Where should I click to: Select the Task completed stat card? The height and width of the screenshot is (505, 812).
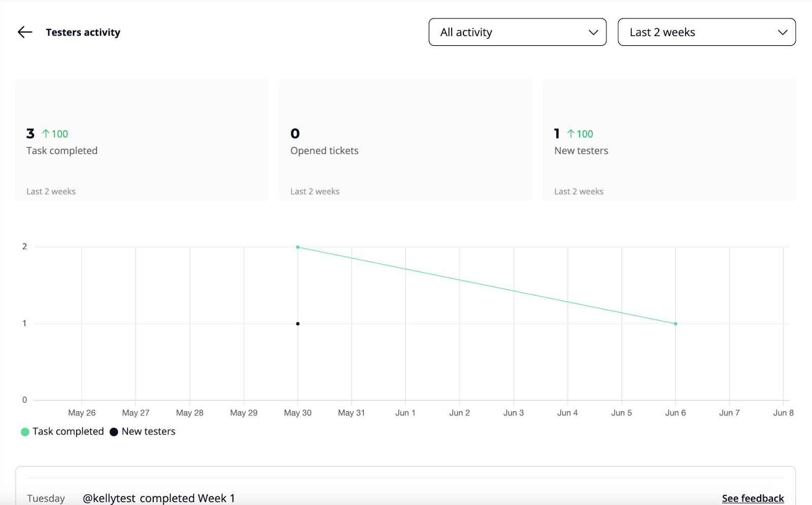click(142, 141)
